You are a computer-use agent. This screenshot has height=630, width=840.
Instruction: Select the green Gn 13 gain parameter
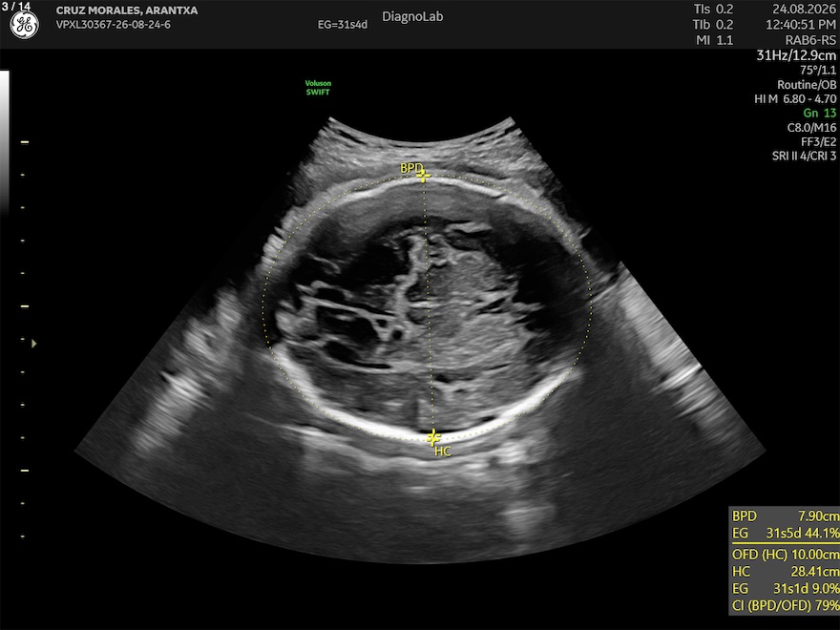[x=820, y=113]
